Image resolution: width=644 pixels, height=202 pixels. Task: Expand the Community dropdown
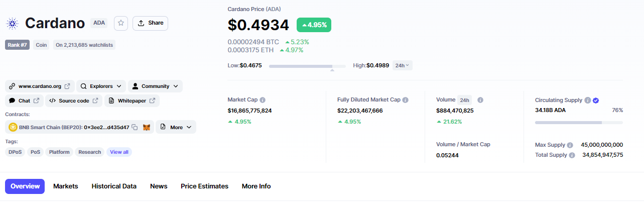tap(155, 86)
